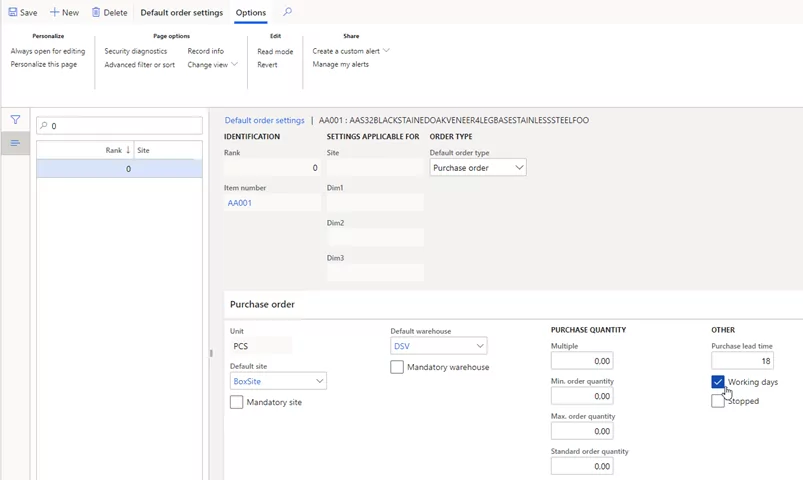Uncheck the Working days checkbox

tap(718, 382)
